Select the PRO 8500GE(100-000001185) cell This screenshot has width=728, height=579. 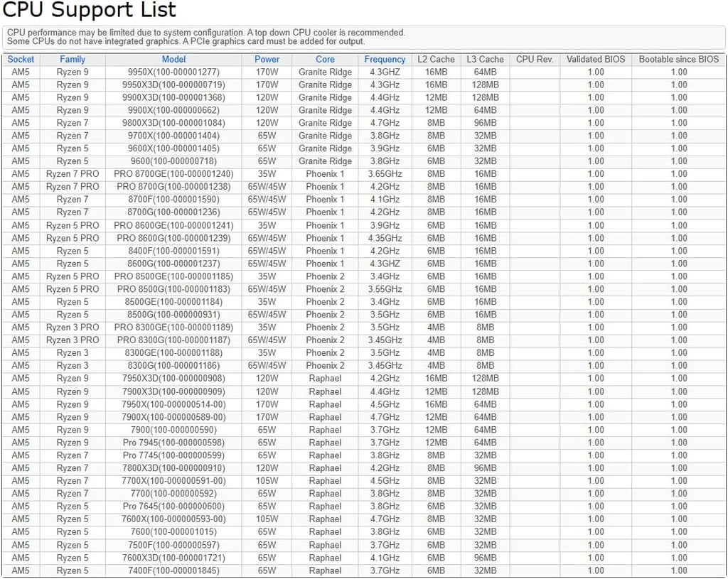tap(173, 276)
